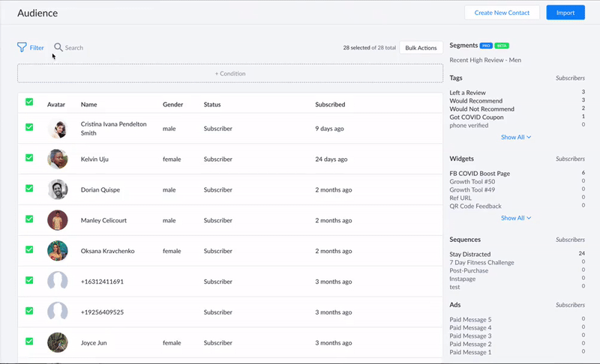
Task: Click placeholder avatar for +16312411691
Action: click(x=58, y=281)
